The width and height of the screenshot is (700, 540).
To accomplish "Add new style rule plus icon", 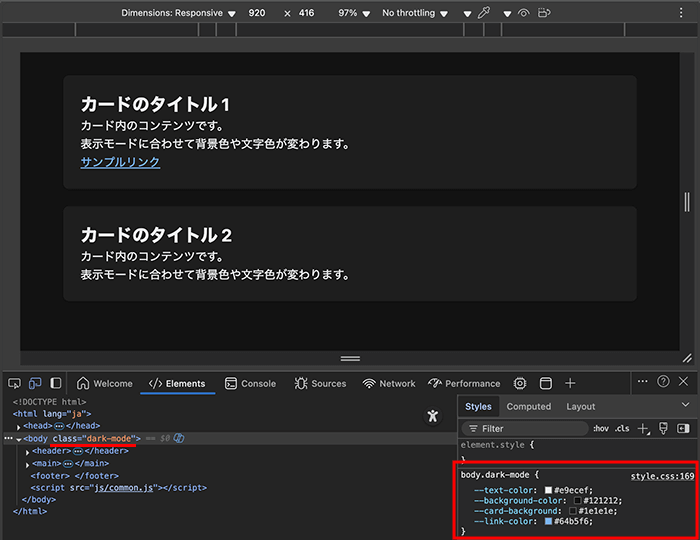I will click(x=643, y=428).
